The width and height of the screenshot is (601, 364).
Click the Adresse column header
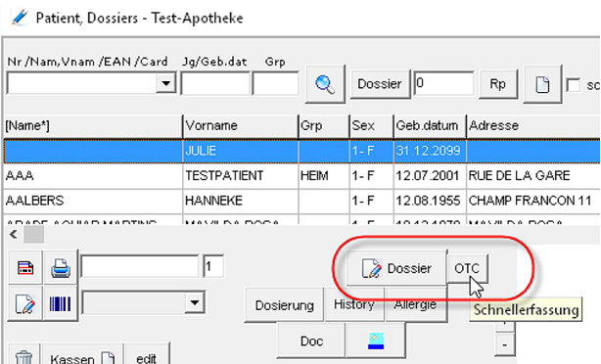coord(533,126)
